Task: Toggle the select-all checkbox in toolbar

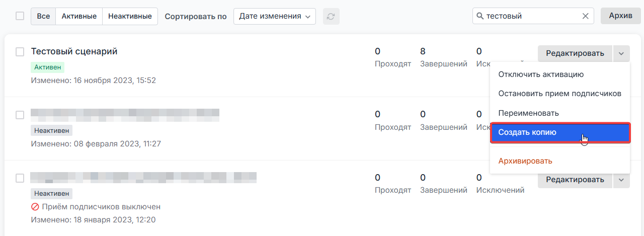Action: click(x=20, y=16)
